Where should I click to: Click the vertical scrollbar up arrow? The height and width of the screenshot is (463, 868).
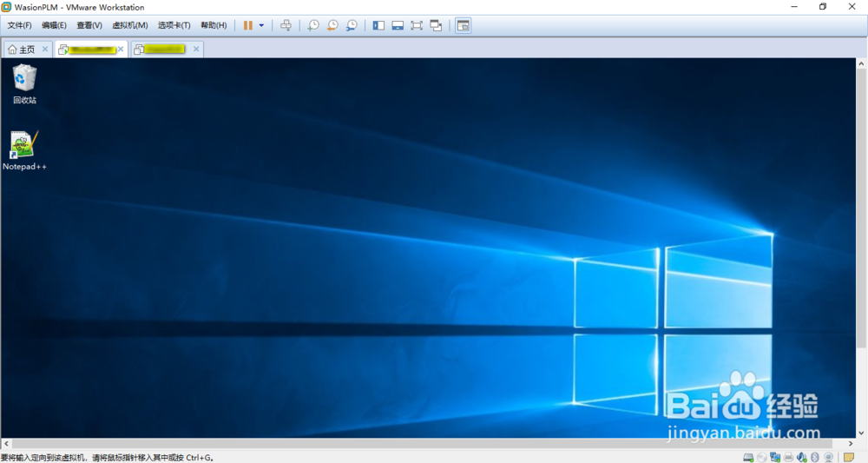point(861,63)
